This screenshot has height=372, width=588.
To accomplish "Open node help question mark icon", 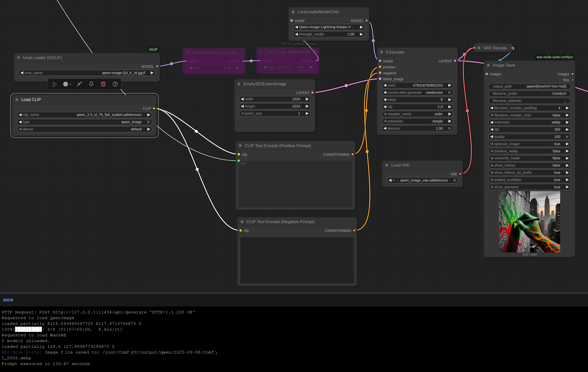I will 115,84.
